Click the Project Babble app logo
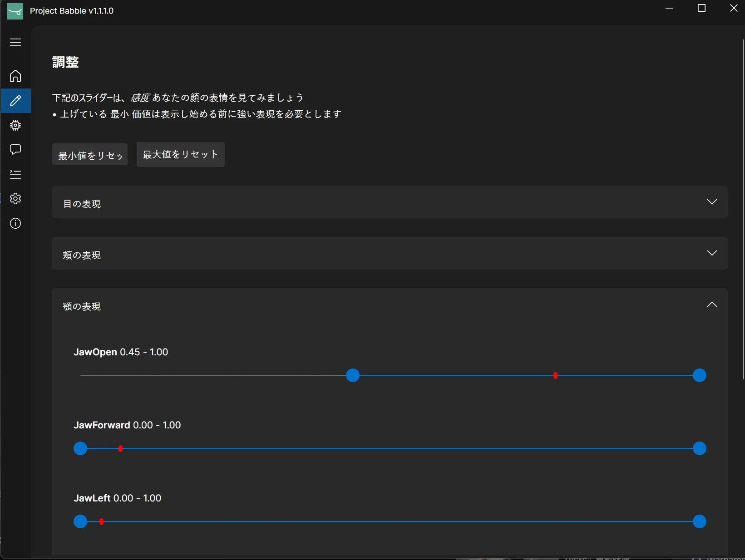Image resolution: width=745 pixels, height=560 pixels. [x=15, y=11]
